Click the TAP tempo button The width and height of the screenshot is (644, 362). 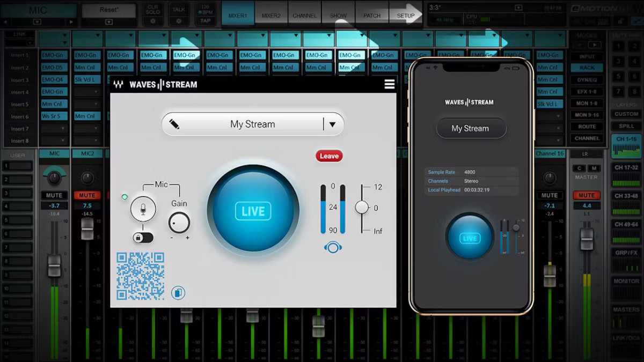point(205,21)
